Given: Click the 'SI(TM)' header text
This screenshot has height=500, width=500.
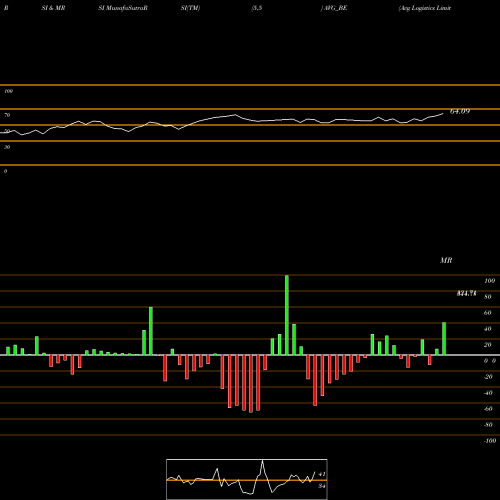Looking at the screenshot, I should [x=190, y=8].
